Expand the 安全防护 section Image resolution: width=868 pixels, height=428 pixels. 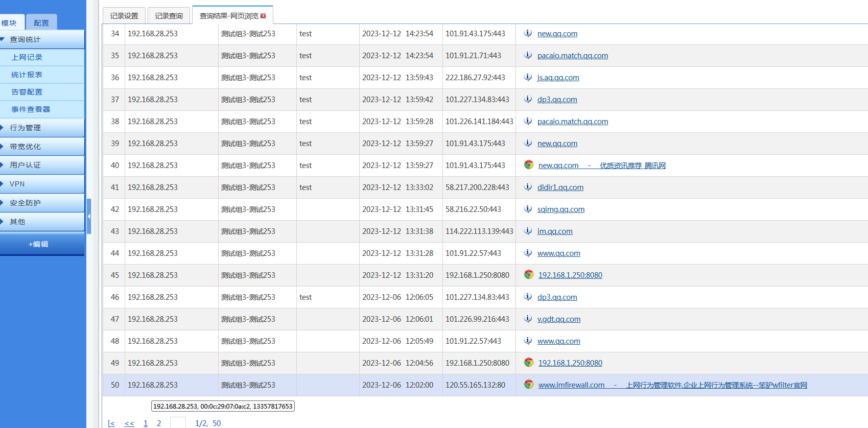(x=26, y=203)
